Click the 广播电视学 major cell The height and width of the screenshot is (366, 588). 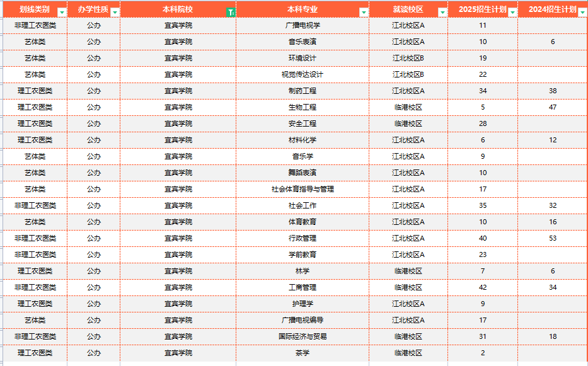pos(303,25)
